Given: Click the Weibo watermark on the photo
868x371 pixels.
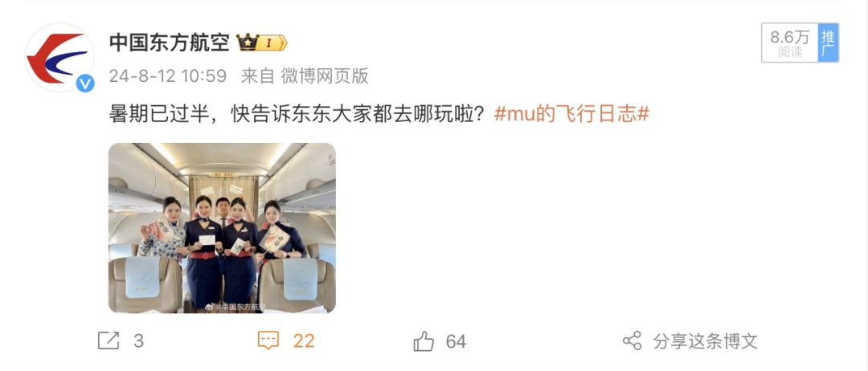Looking at the screenshot, I should point(235,307).
